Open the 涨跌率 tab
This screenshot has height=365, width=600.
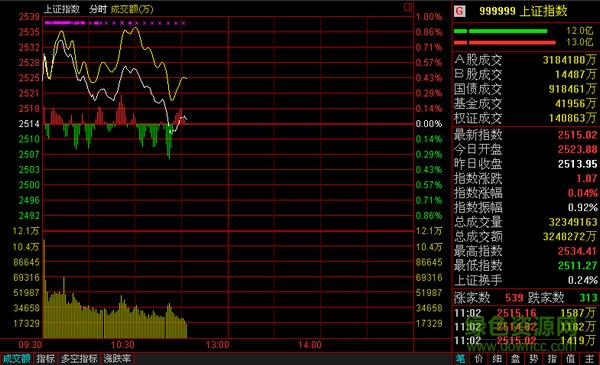[x=117, y=358]
